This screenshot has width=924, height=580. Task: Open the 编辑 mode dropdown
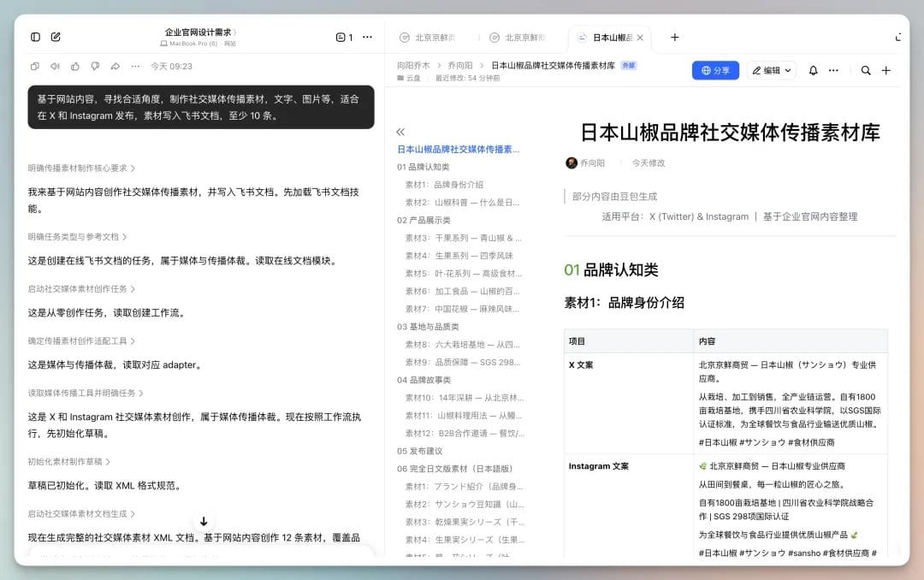pyautogui.click(x=772, y=71)
